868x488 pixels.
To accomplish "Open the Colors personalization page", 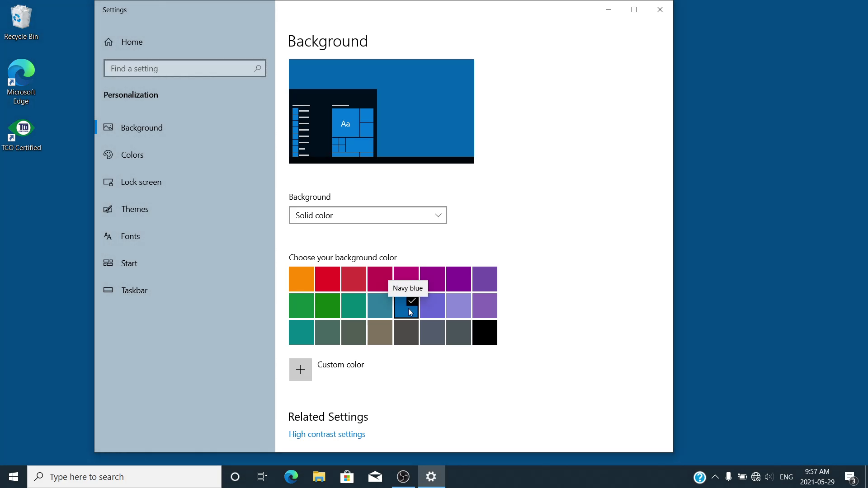I will point(132,155).
